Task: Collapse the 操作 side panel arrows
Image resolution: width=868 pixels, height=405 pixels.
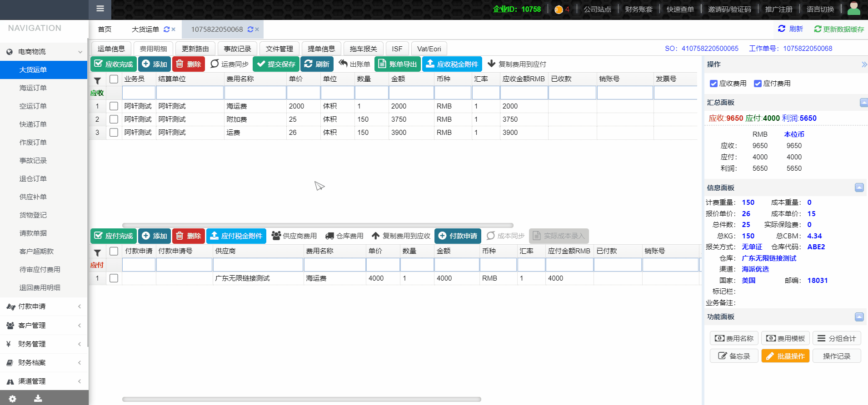Action: pos(864,64)
